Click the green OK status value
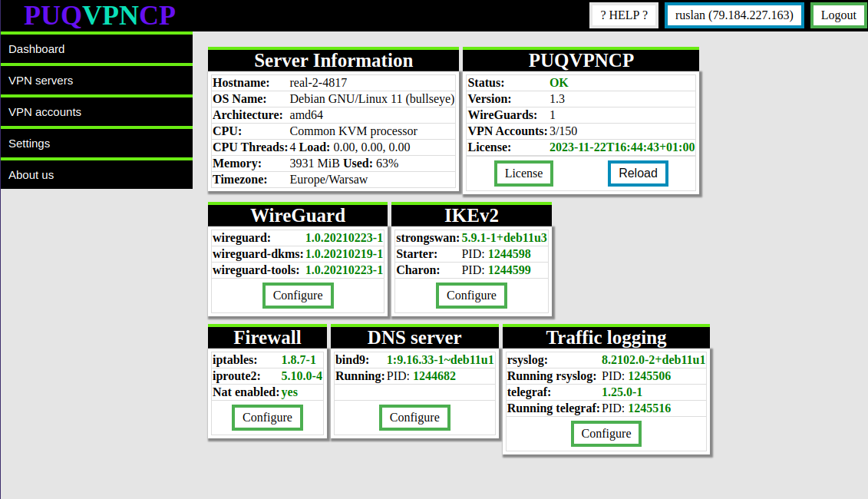868x499 pixels. pos(559,83)
